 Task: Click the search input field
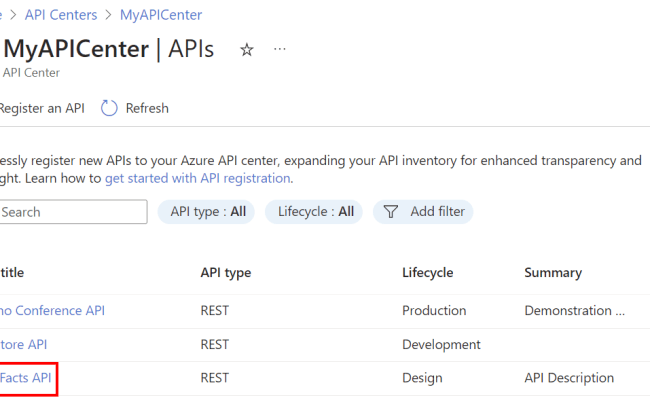[72, 212]
